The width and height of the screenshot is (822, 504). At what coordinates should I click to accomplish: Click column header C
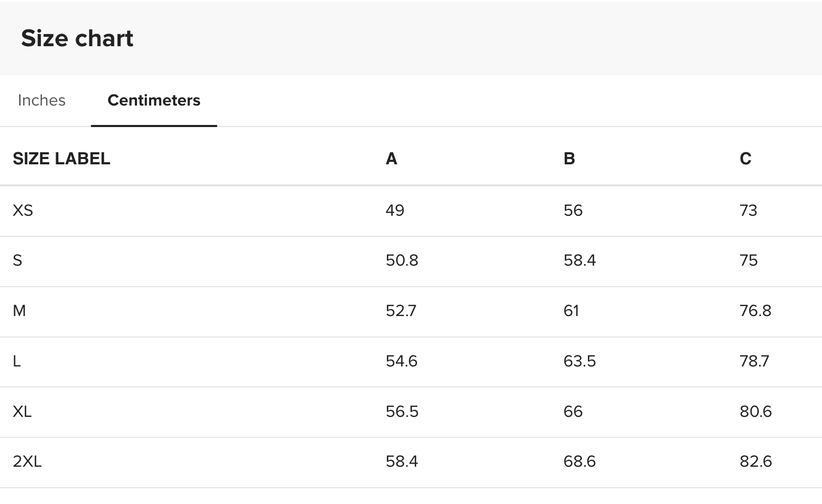pos(745,159)
